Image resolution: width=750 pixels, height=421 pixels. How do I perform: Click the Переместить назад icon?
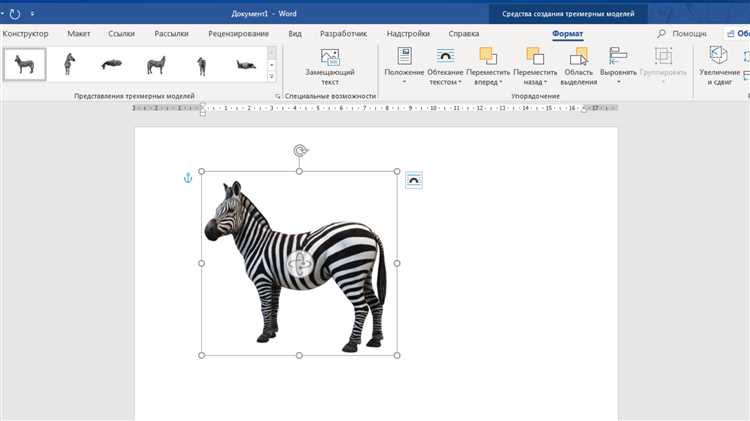[x=535, y=64]
